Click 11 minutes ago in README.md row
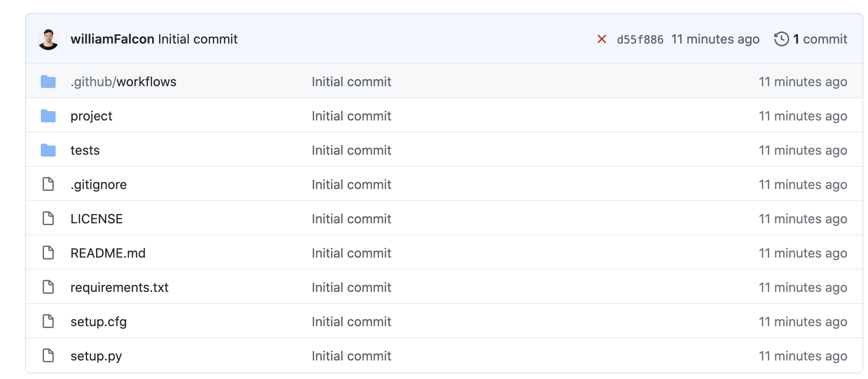 (x=803, y=253)
